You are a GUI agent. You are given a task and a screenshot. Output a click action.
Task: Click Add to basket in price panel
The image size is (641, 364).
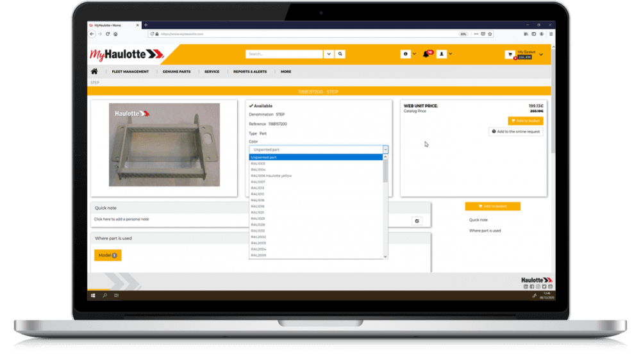pos(525,120)
